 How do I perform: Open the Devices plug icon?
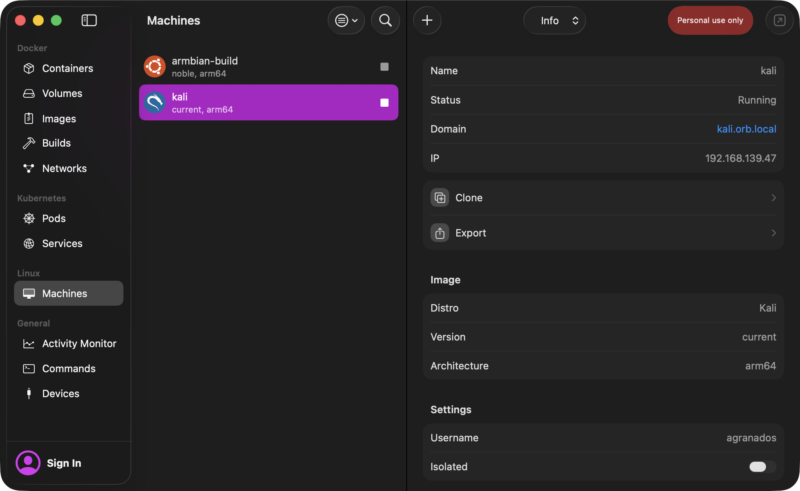click(x=29, y=393)
